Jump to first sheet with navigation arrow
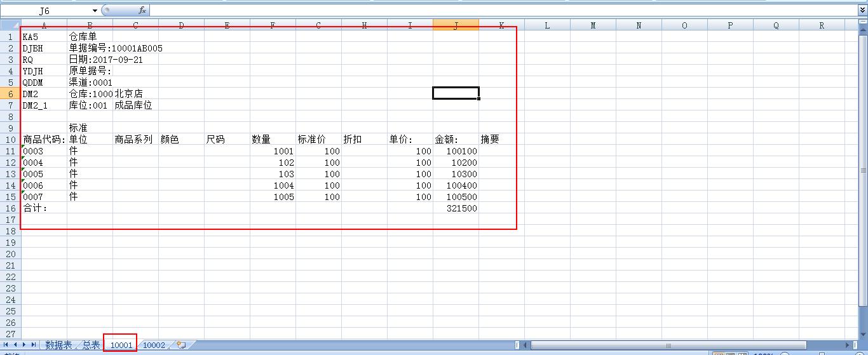The image size is (868, 355). click(x=6, y=345)
